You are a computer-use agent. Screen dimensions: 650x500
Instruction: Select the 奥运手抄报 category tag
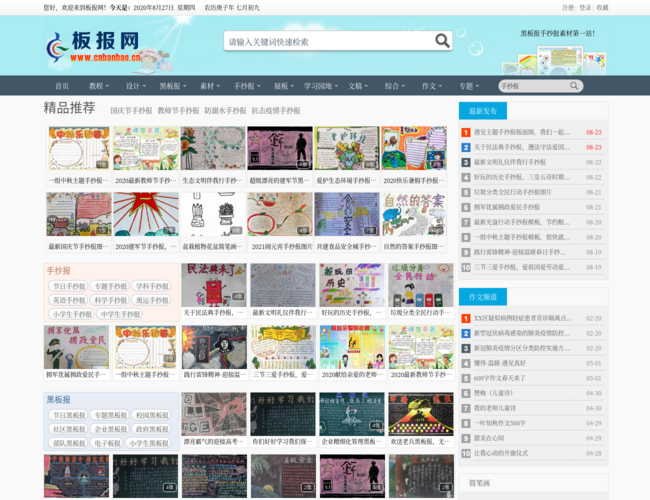click(152, 300)
